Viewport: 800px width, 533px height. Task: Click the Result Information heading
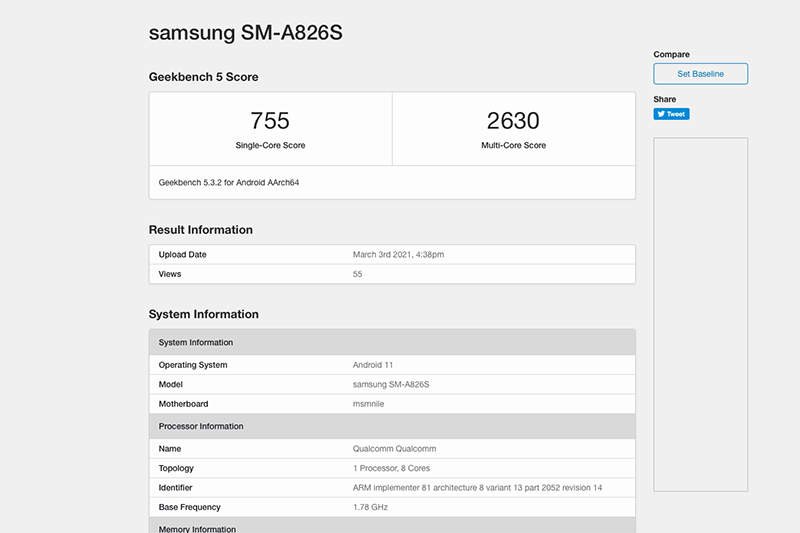[201, 230]
